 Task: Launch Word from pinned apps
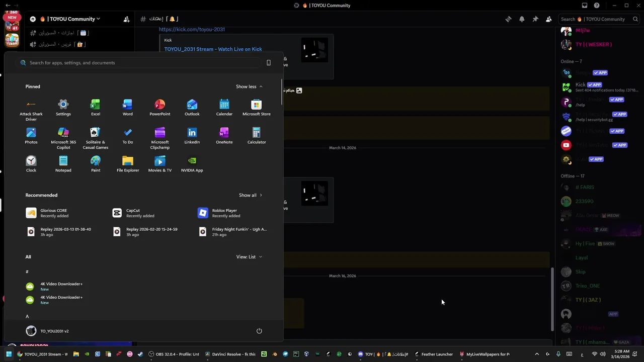[128, 108]
